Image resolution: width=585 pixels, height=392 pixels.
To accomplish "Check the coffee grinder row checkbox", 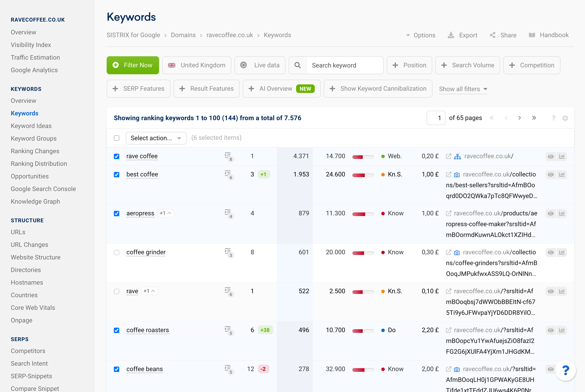I will pyautogui.click(x=117, y=252).
